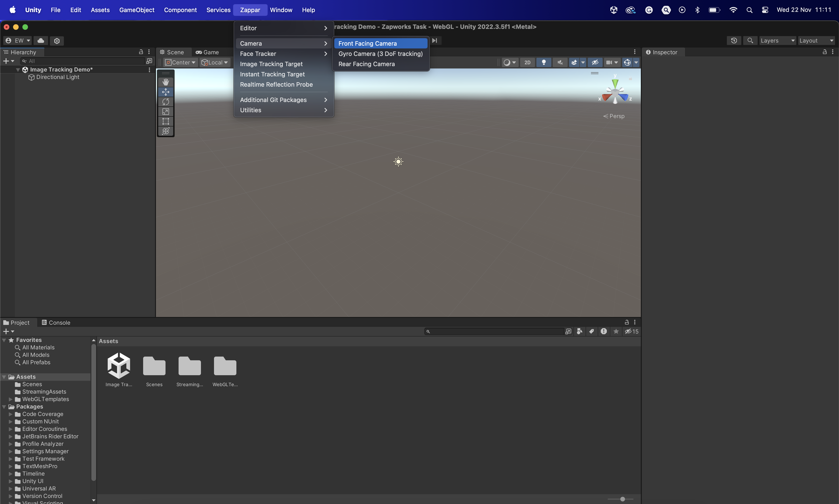Open Scene view more options menu
Screen dimensions: 839x504
pos(635,52)
